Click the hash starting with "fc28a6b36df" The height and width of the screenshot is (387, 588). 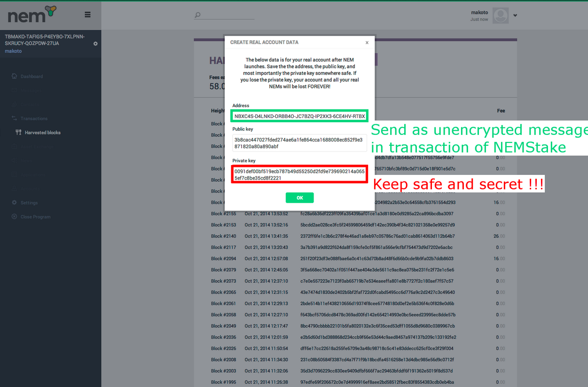tap(377, 214)
